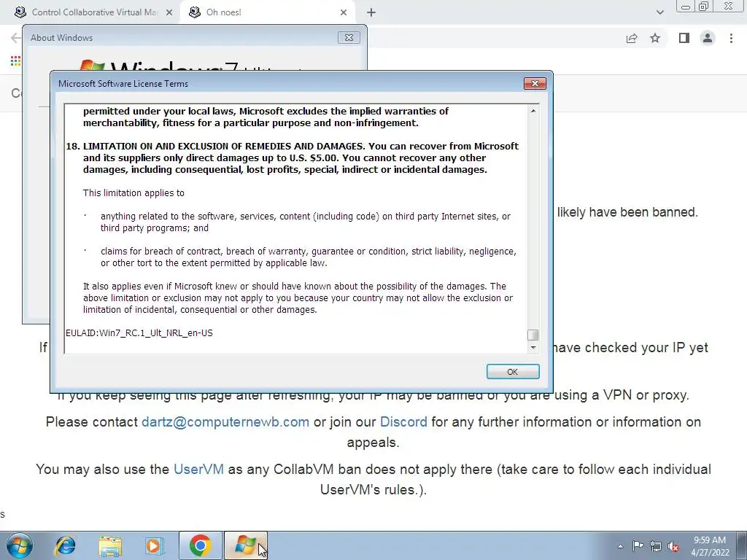Click browser back arrow
This screenshot has height=560, width=747.
[16, 38]
